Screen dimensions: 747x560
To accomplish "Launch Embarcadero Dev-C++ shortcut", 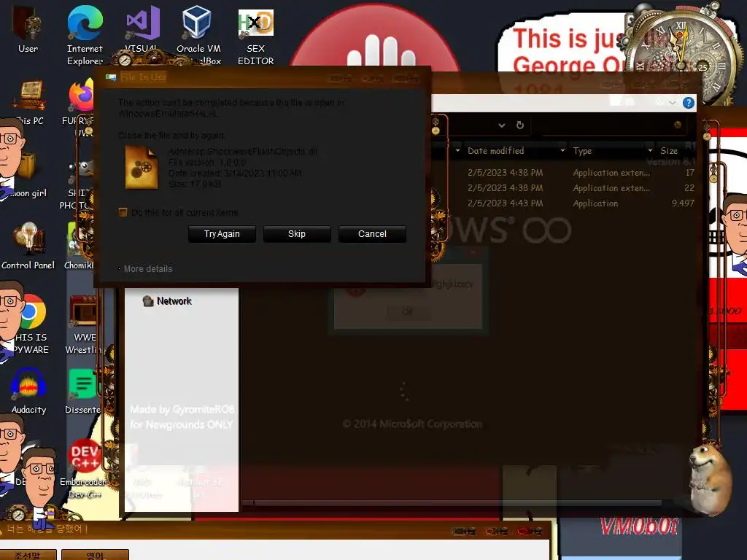I will pos(84,469).
